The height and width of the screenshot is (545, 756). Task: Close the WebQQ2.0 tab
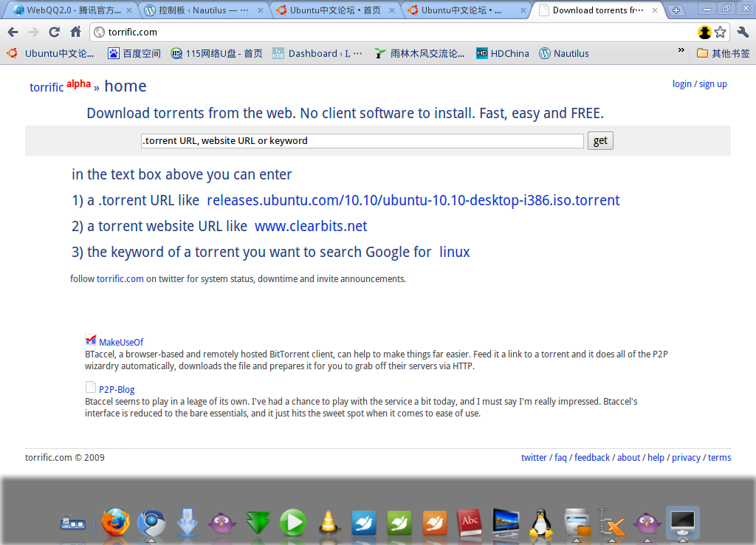(129, 10)
